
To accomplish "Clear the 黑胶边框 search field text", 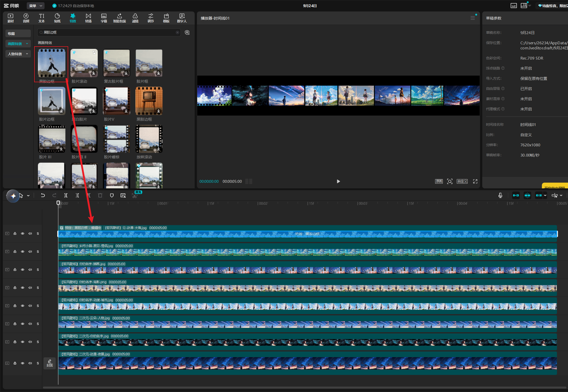I will pos(177,32).
